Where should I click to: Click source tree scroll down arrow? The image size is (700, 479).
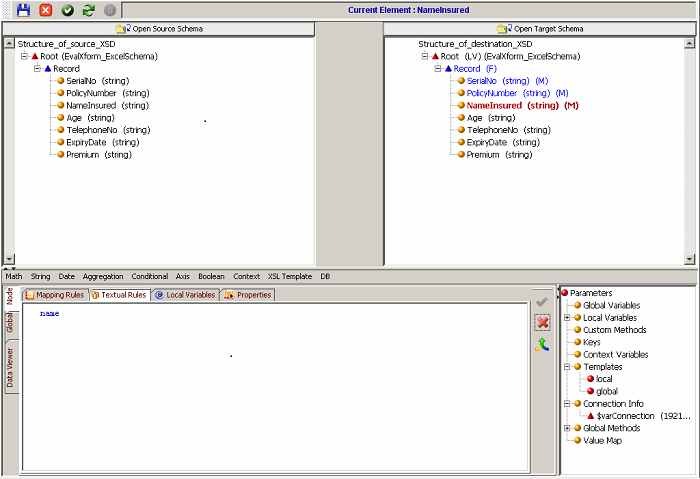[x=9, y=259]
